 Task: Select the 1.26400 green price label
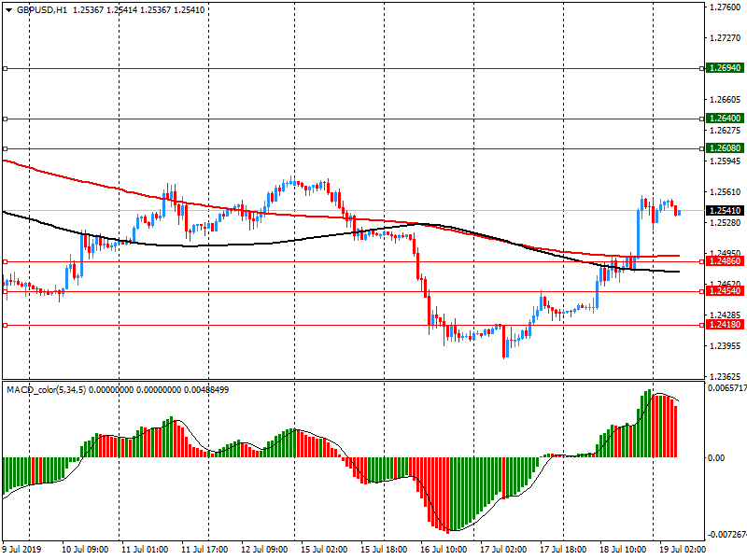[x=726, y=119]
